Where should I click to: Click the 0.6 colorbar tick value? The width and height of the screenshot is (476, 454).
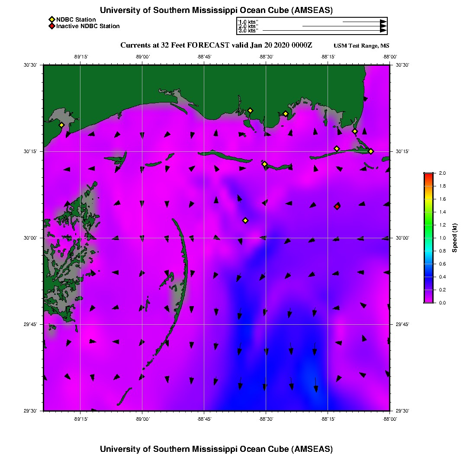[442, 264]
